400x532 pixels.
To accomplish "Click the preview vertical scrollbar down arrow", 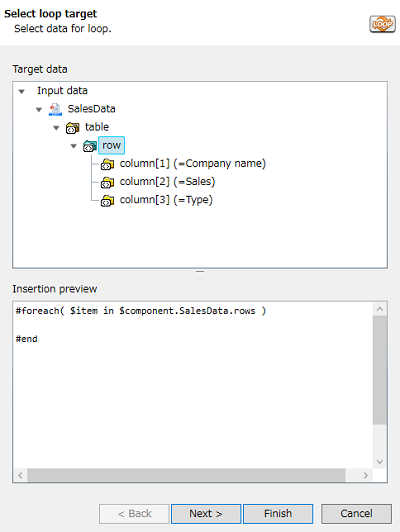I will tap(380, 462).
